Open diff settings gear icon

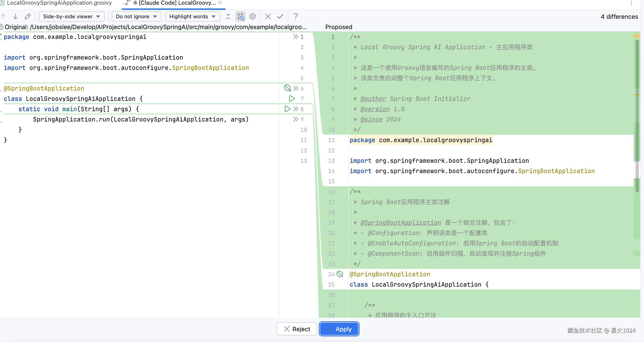click(x=253, y=16)
